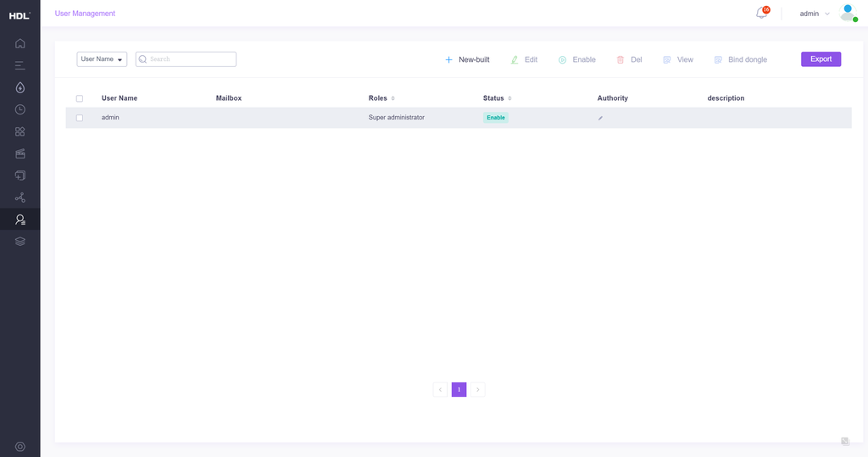Viewport: 868px width, 457px height.
Task: Sort table by Status column
Action: point(509,98)
